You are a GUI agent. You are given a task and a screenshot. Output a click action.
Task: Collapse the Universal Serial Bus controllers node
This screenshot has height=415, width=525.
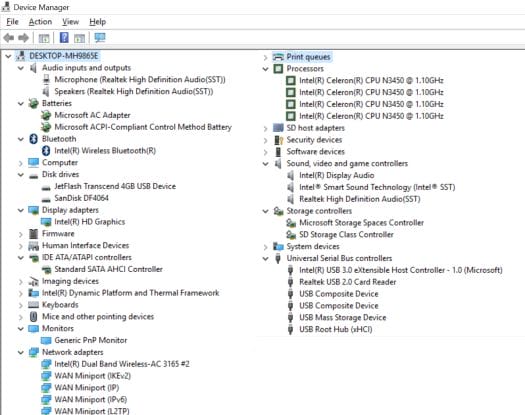[266, 258]
